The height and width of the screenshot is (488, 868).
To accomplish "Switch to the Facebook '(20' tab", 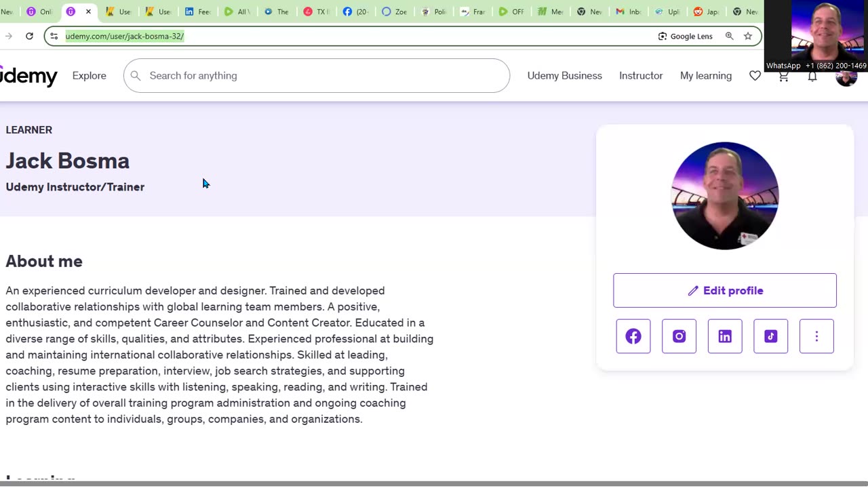I will pyautogui.click(x=355, y=12).
